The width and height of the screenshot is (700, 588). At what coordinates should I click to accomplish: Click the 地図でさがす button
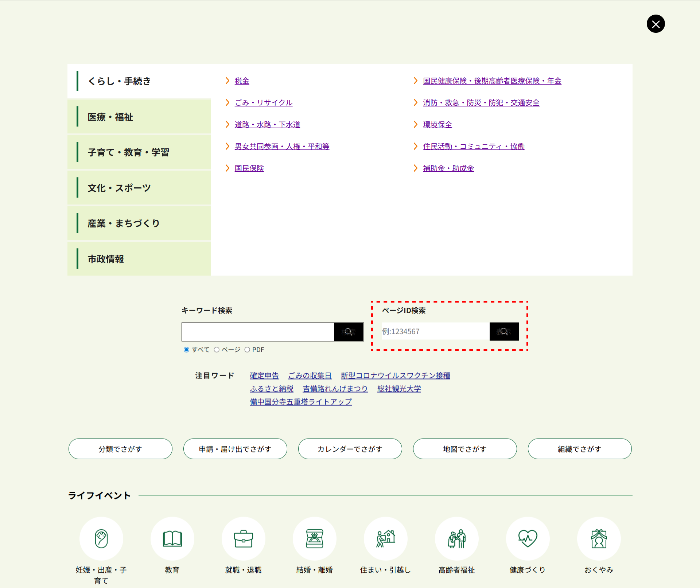click(464, 449)
